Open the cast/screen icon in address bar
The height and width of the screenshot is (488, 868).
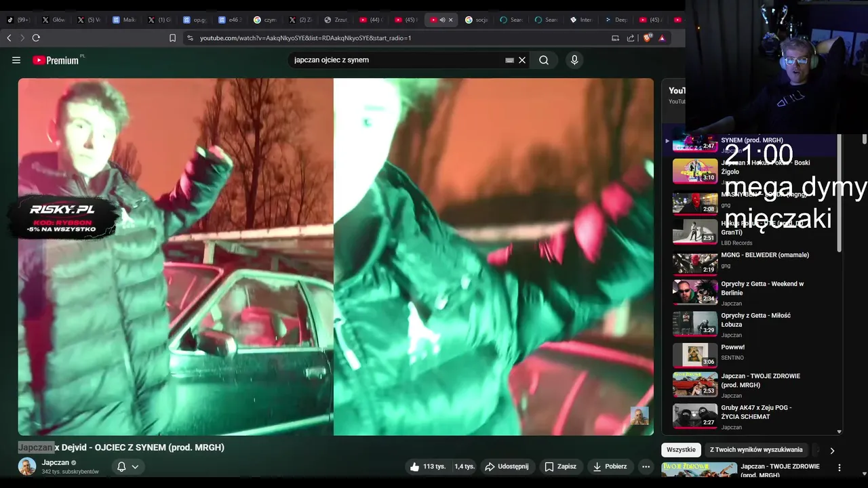coord(616,38)
